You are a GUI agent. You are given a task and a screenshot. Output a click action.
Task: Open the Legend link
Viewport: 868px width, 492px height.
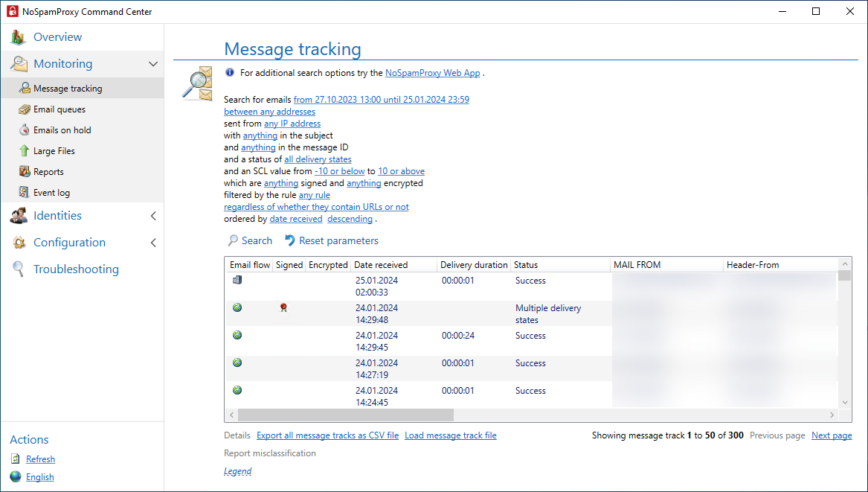[x=237, y=471]
